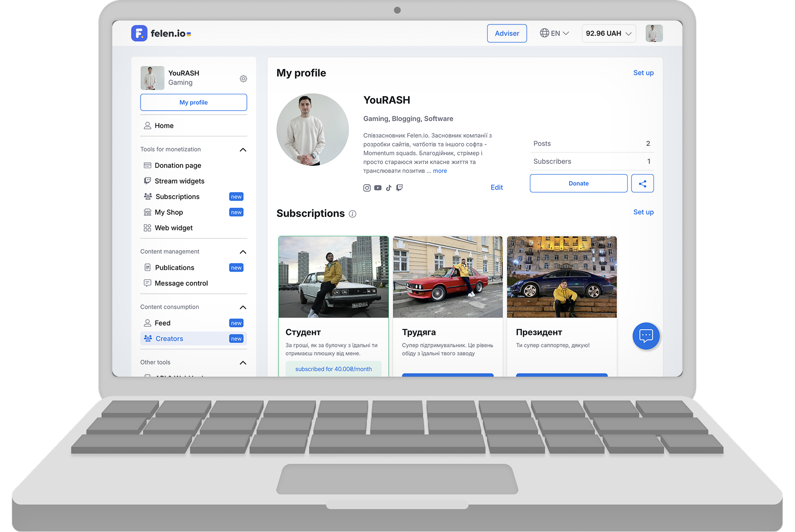This screenshot has width=795, height=532.
Task: Expand bio with the more link
Action: pos(440,171)
